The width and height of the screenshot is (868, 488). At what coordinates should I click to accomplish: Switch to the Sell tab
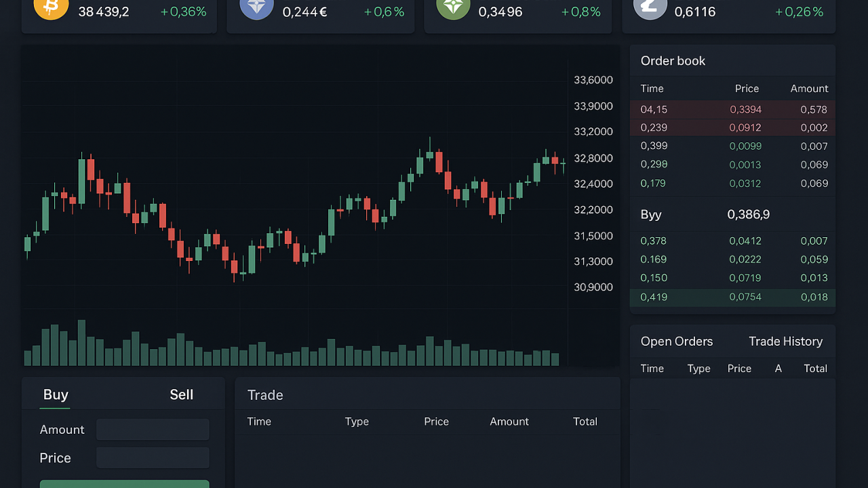181,394
